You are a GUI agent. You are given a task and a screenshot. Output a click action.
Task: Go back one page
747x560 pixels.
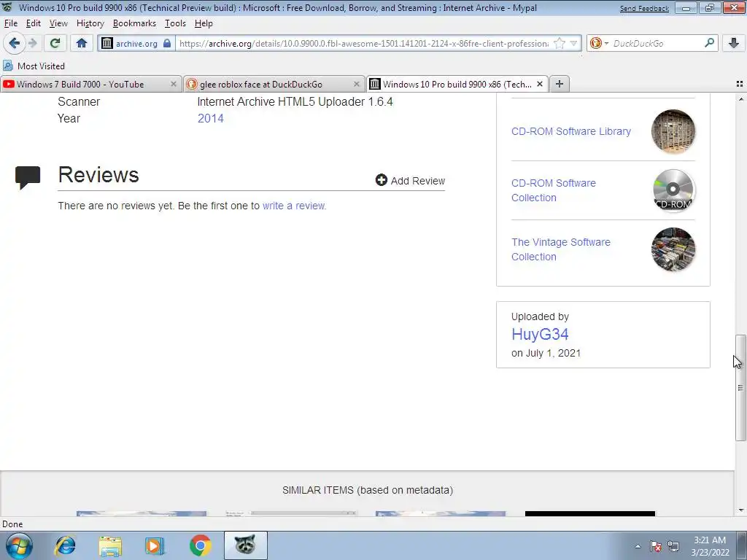coord(14,43)
